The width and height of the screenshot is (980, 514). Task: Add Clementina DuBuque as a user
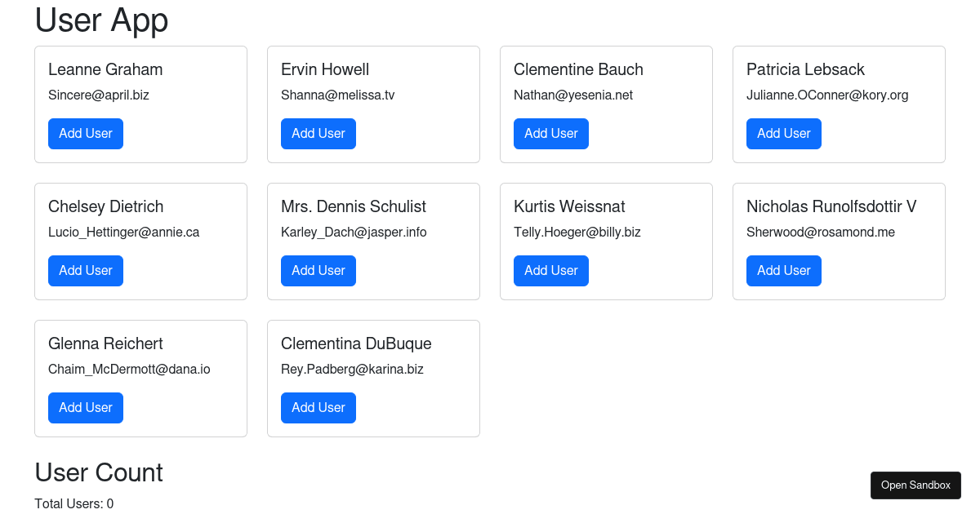(x=318, y=408)
